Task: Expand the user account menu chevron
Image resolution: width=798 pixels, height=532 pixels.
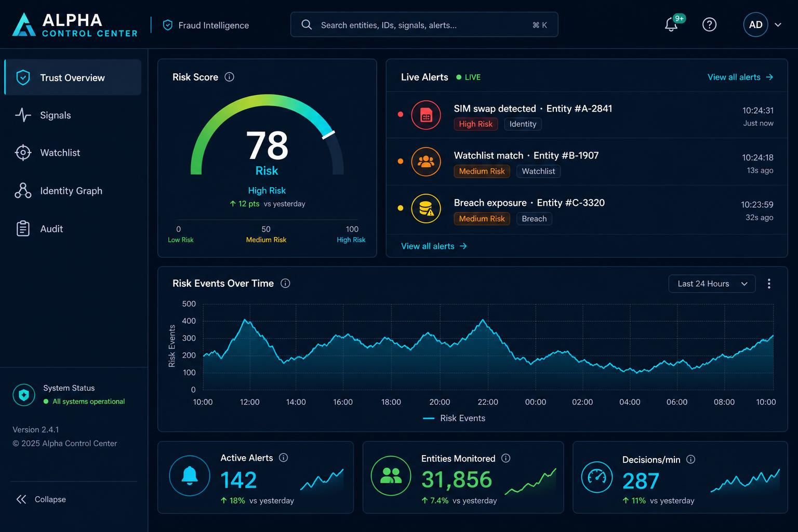Action: click(x=778, y=25)
